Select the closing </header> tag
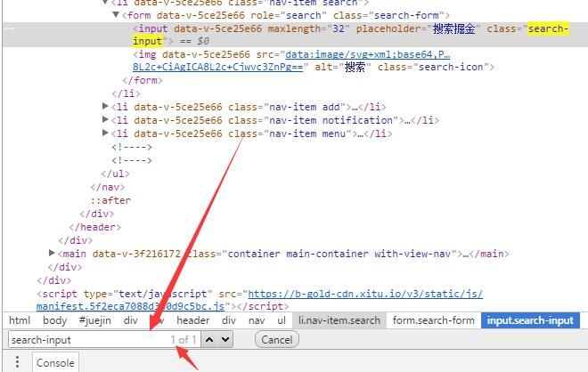This screenshot has height=372, width=588. 95,227
